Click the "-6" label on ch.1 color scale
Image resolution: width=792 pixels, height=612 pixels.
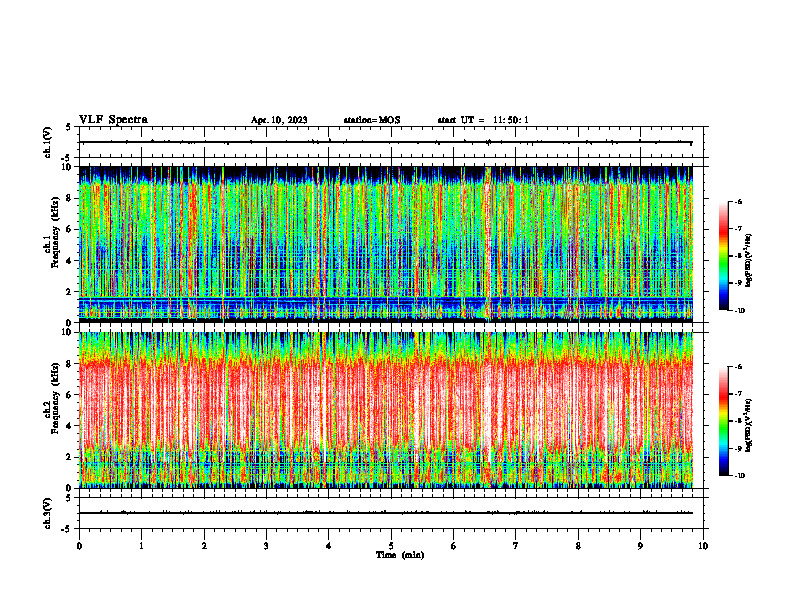[x=739, y=201]
